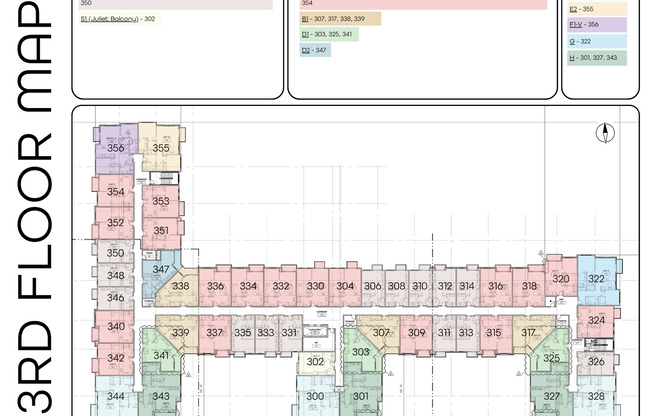Choose unit 337 on the map
The image size is (652, 416).
click(215, 333)
